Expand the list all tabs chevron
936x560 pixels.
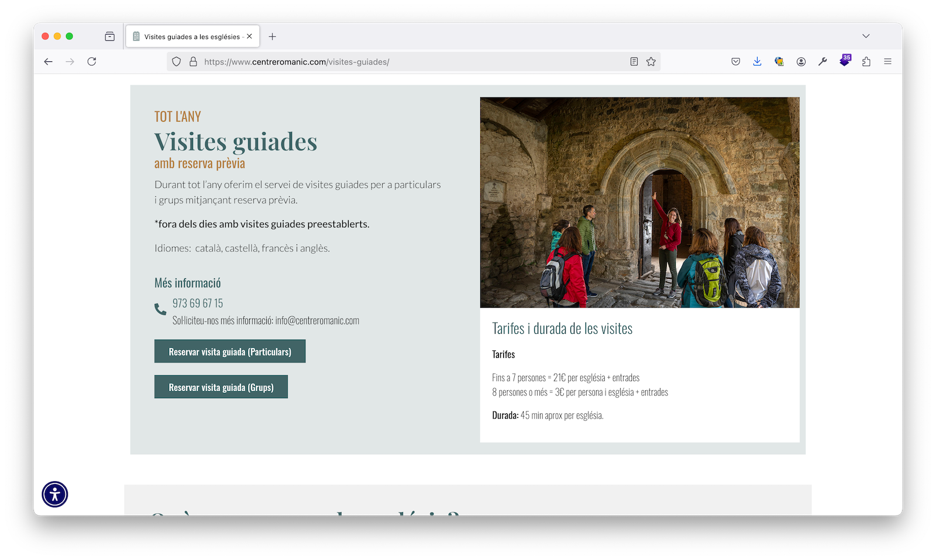(866, 36)
